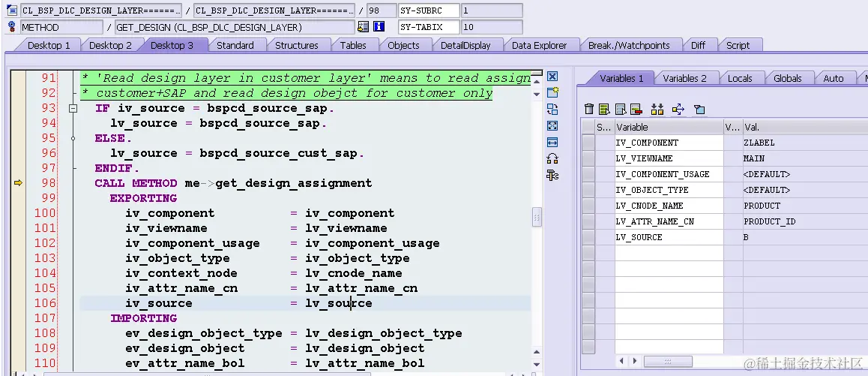This screenshot has width=868, height=376.
Task: Select row selector for IV_COMPONENT
Action: 588,143
